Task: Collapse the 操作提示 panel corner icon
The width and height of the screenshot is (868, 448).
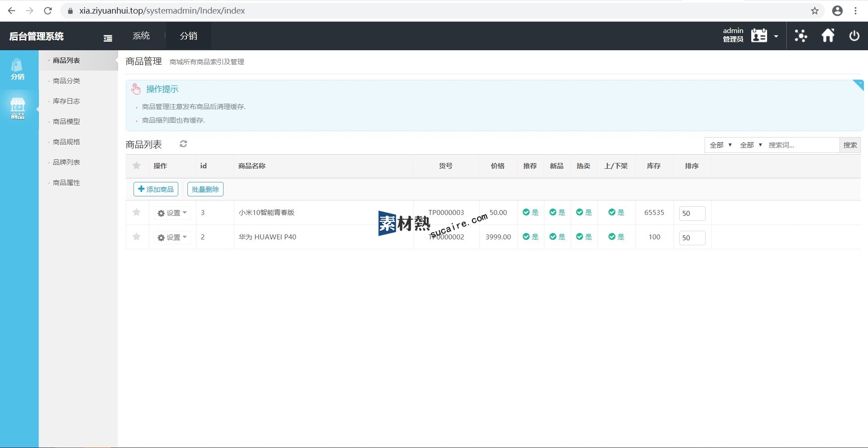Action: pos(858,85)
